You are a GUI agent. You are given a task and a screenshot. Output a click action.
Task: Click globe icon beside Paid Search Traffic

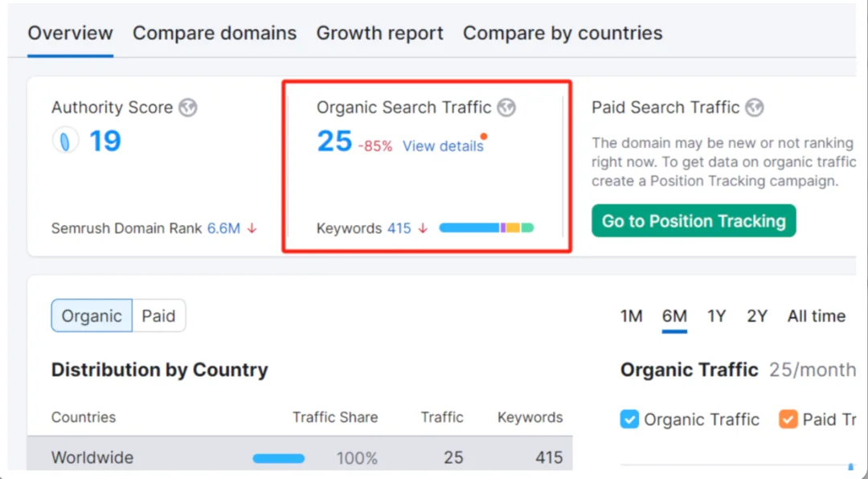pos(754,108)
